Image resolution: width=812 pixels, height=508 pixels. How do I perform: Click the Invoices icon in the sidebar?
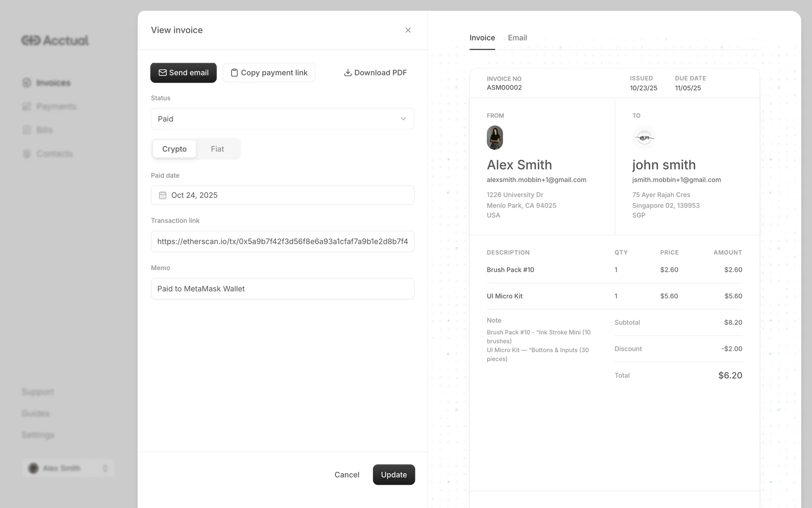click(27, 83)
